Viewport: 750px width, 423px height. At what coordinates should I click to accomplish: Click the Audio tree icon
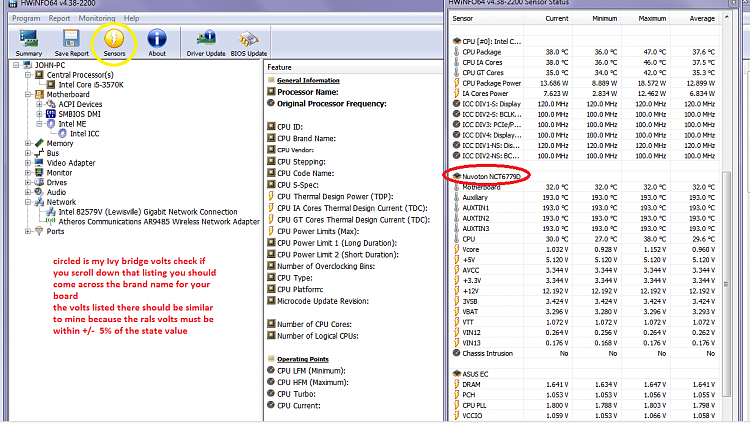(39, 192)
